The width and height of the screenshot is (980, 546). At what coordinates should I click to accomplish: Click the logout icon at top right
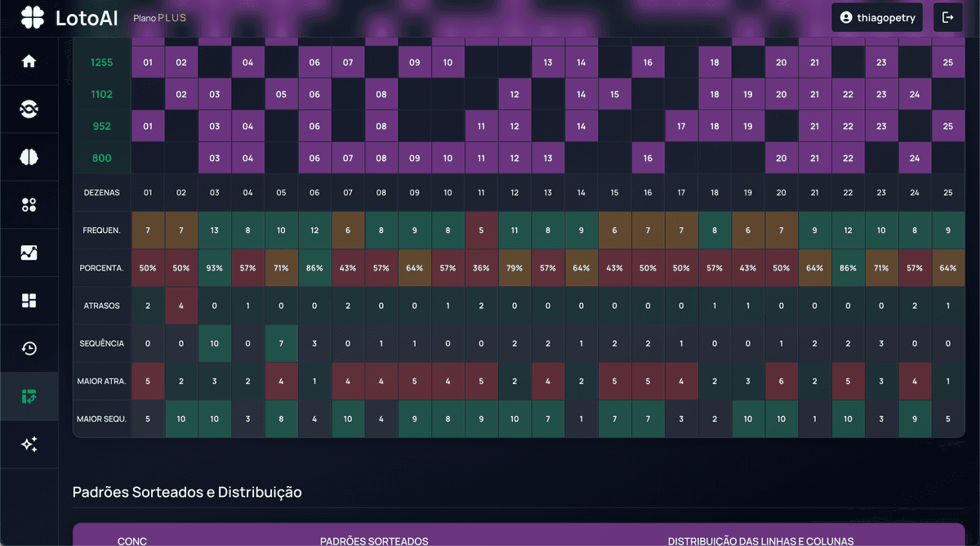[947, 17]
